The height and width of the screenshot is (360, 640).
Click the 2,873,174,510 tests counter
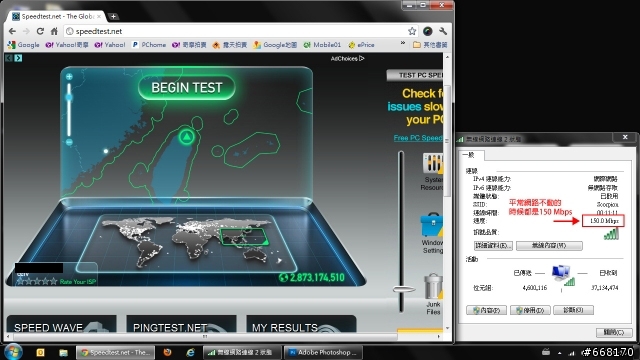[x=312, y=278]
